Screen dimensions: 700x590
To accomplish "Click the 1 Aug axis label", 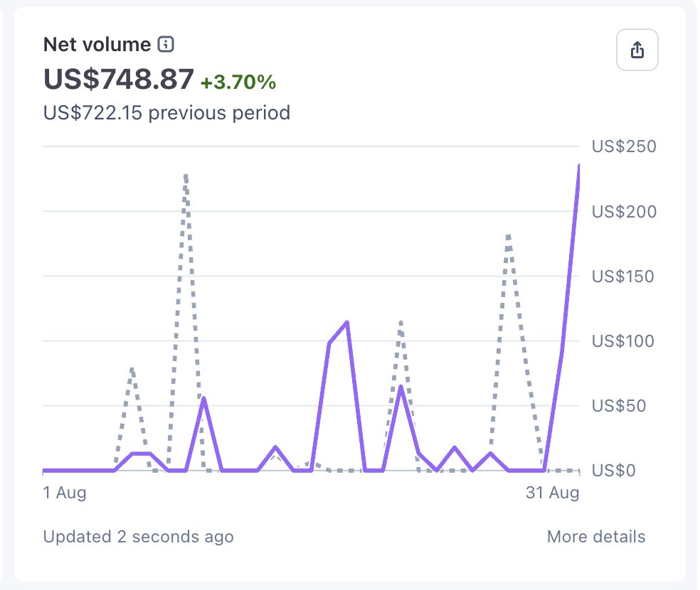I will click(65, 493).
